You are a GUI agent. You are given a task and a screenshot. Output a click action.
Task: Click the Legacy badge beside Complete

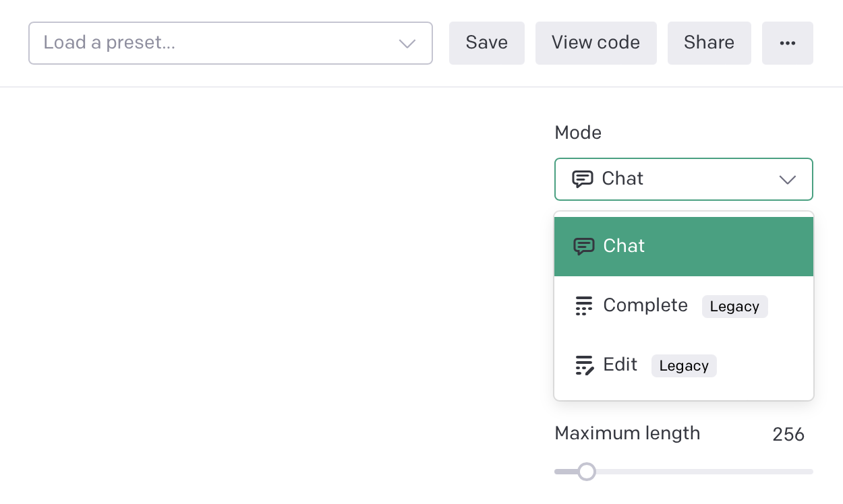pyautogui.click(x=734, y=307)
